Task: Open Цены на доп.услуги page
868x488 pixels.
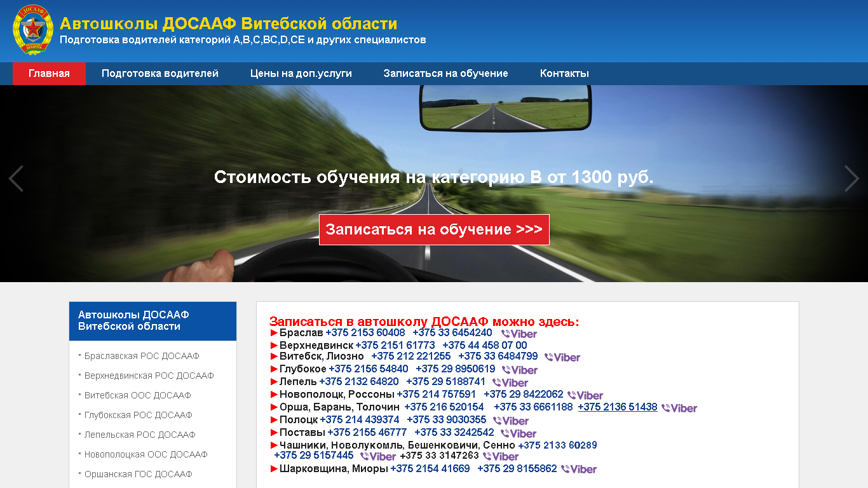Action: (301, 74)
